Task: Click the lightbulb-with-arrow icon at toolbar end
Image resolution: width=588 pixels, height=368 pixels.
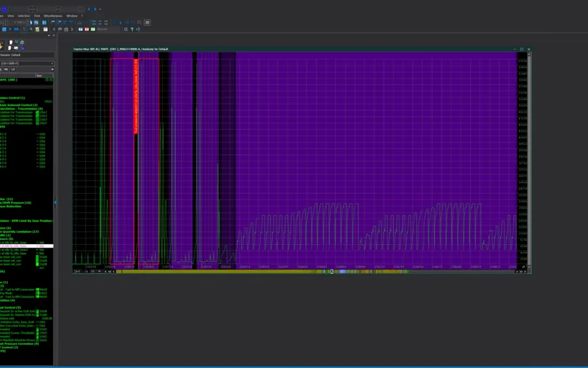Action: point(138,29)
